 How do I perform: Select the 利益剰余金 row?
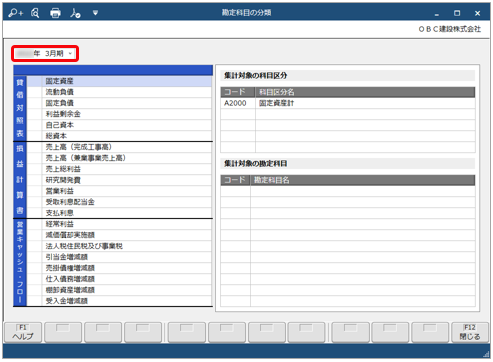coord(119,114)
